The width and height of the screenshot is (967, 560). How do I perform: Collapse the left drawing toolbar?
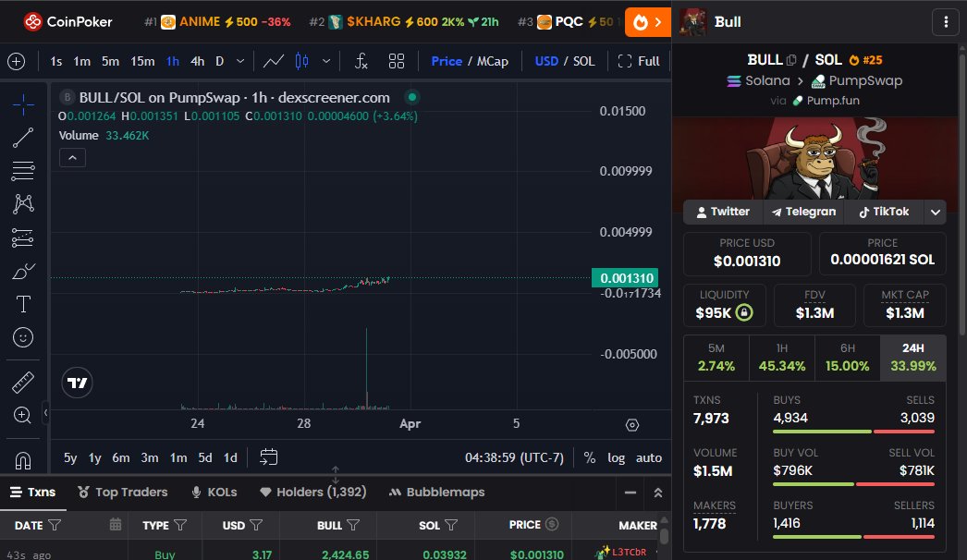(45, 412)
